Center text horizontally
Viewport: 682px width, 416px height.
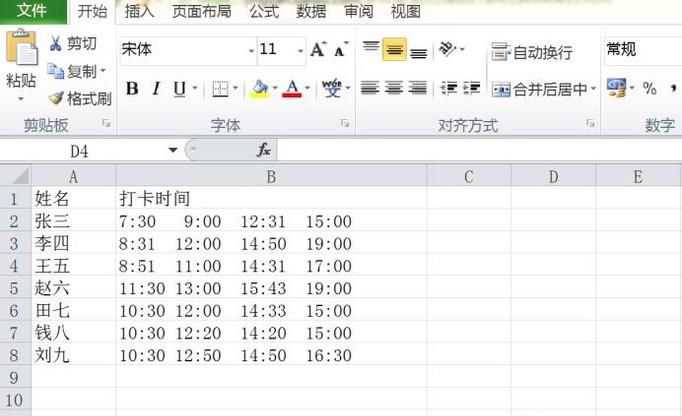click(x=394, y=88)
